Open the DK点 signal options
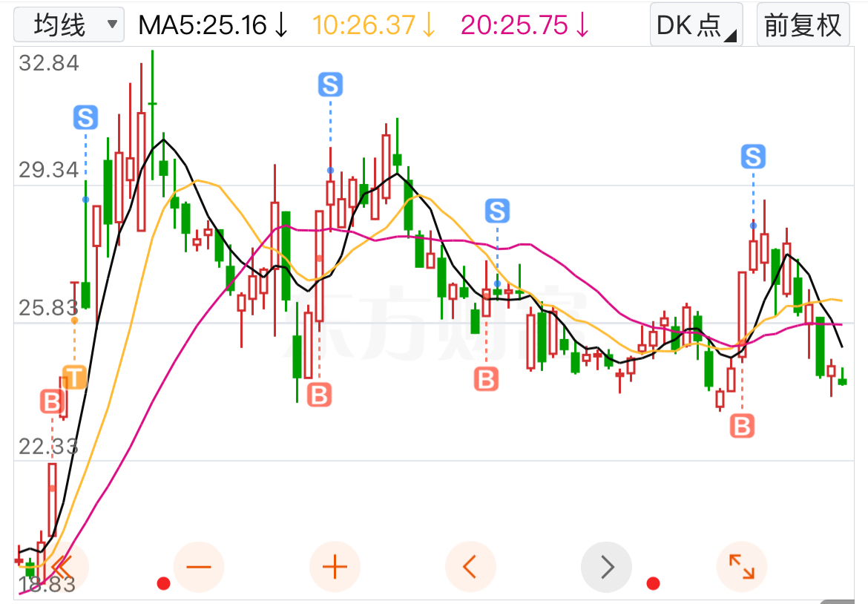Viewport: 868px width, 604px height. tap(696, 24)
